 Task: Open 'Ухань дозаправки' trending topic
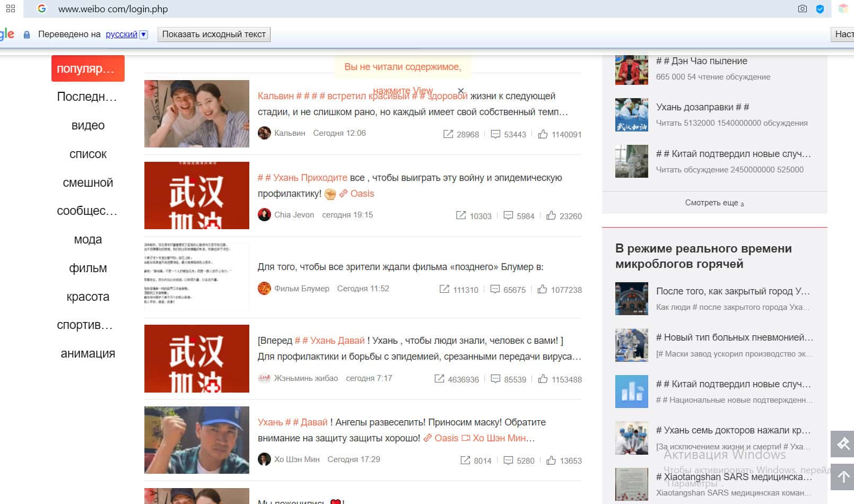click(x=702, y=107)
